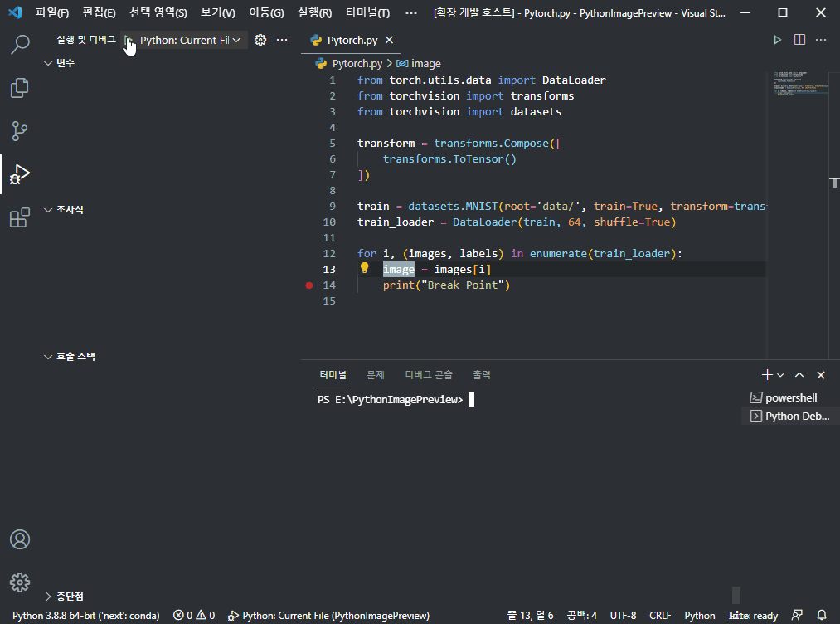The width and height of the screenshot is (840, 624).
Task: Change indentation via 공백: 4
Action: pyautogui.click(x=582, y=616)
